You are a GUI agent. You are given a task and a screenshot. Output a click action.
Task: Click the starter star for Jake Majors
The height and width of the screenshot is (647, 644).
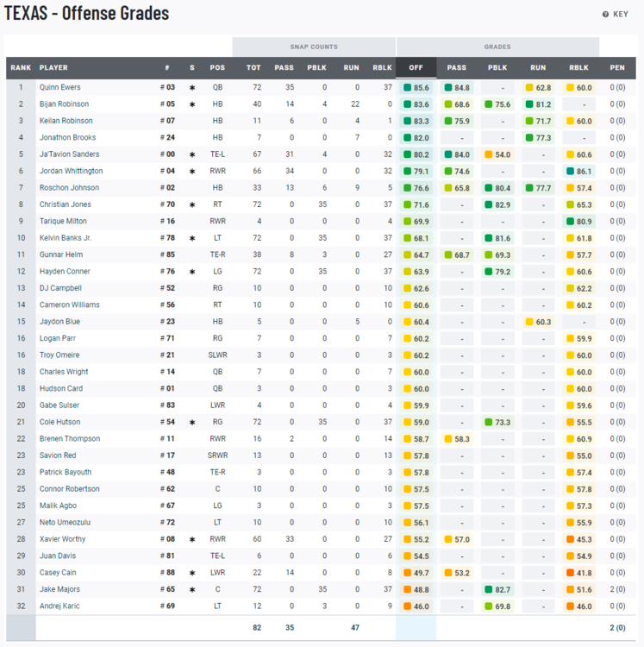point(192,590)
